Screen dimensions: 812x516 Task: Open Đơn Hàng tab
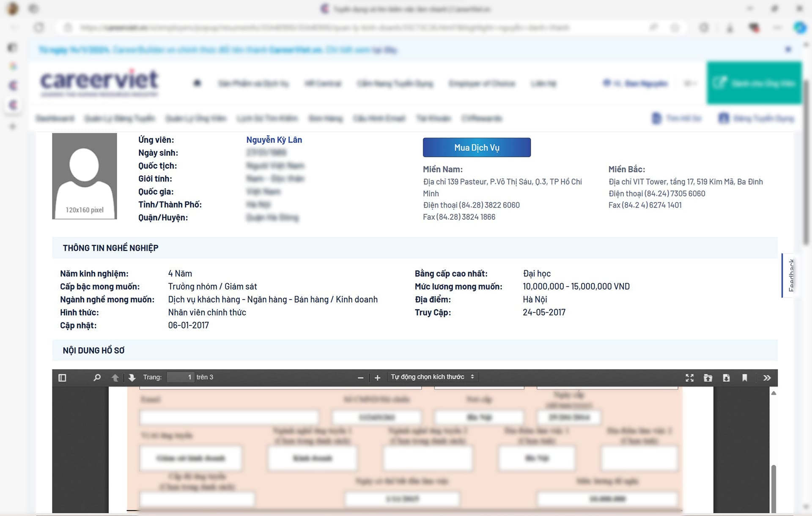pos(326,118)
